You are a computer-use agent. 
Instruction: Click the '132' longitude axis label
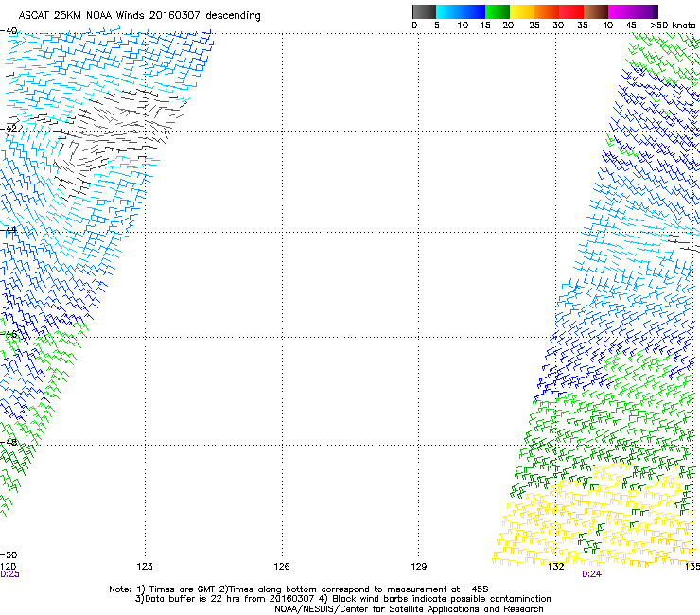click(556, 567)
